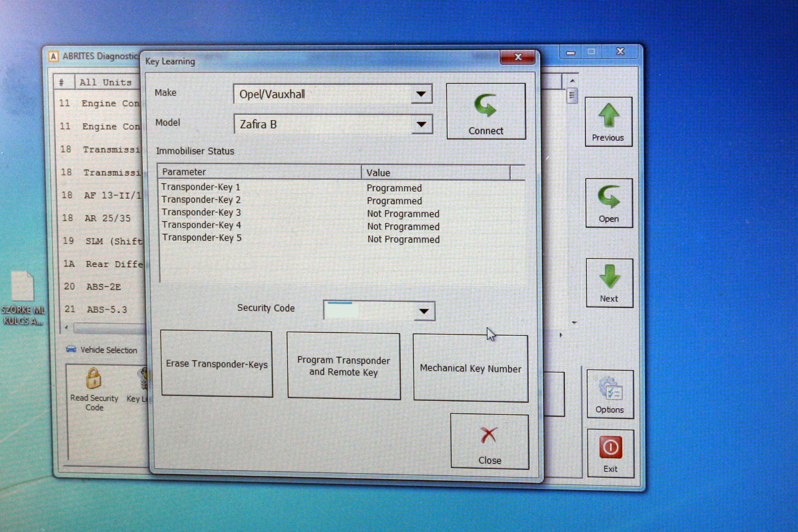Viewport: 798px width, 532px height.
Task: Select 20 ABS-2E unit row
Action: [x=104, y=287]
